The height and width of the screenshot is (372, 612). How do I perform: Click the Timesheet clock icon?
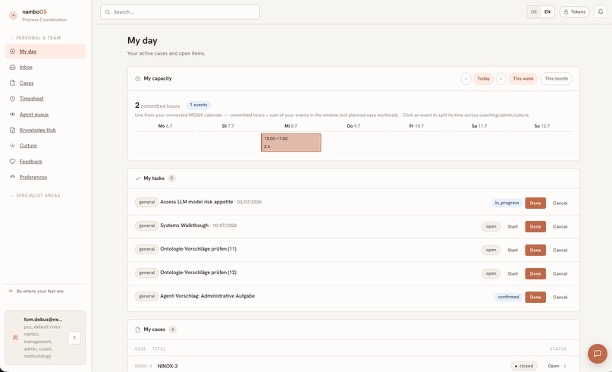[12, 98]
